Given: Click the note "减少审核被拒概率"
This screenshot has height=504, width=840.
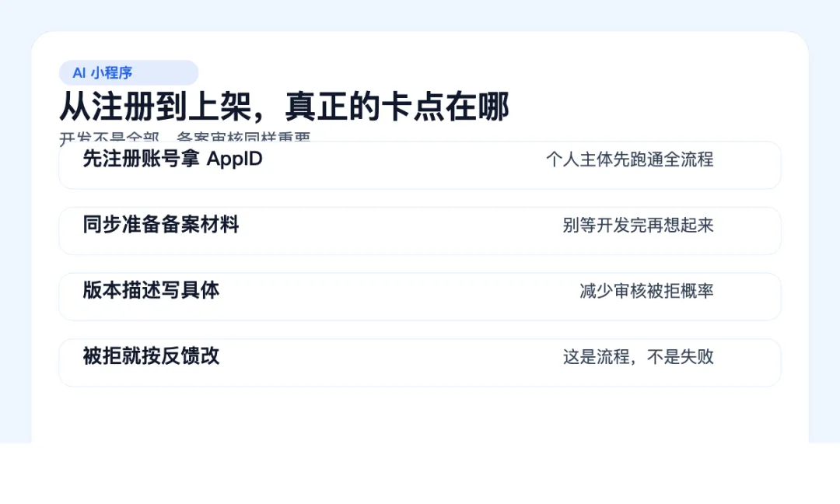Looking at the screenshot, I should tap(646, 291).
